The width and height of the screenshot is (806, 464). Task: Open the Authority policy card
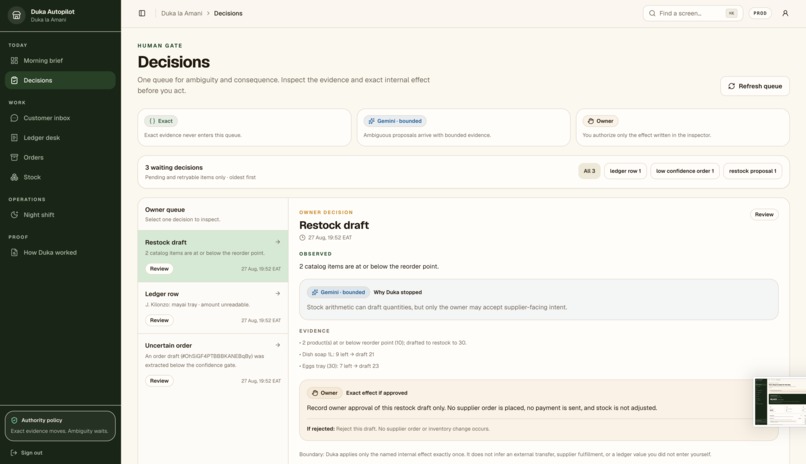point(60,425)
